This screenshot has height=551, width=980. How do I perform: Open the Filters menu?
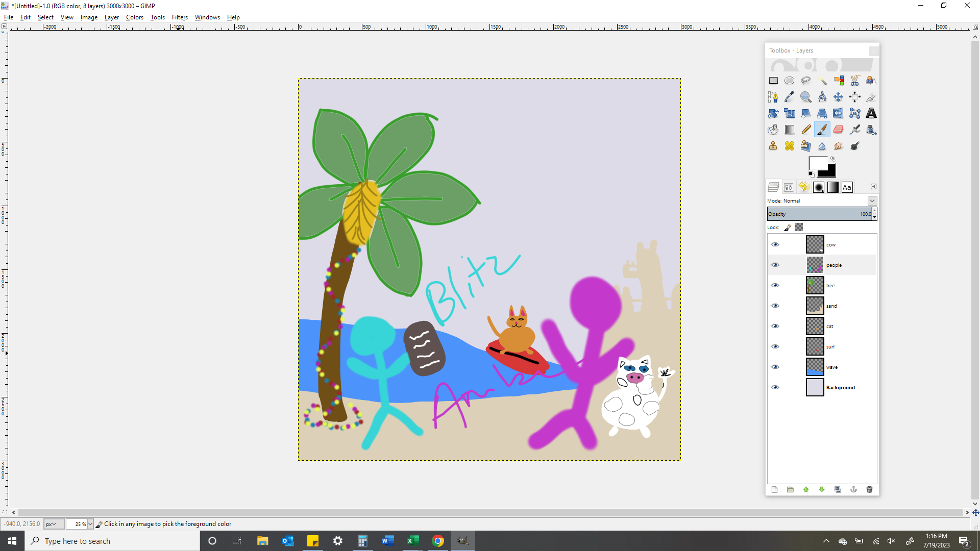[x=180, y=17]
